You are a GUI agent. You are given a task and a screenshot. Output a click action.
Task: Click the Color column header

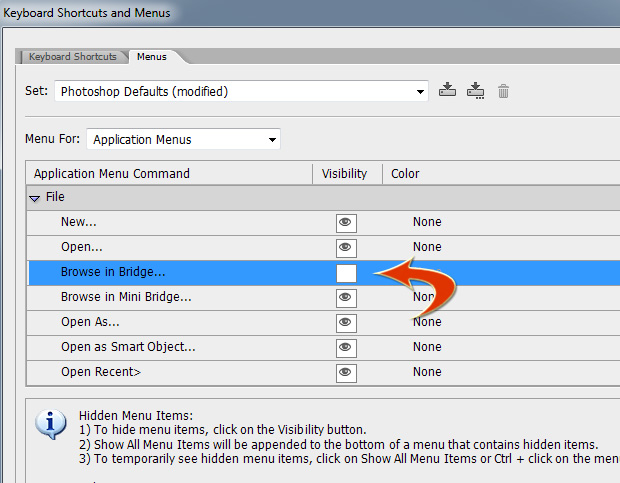pos(501,174)
